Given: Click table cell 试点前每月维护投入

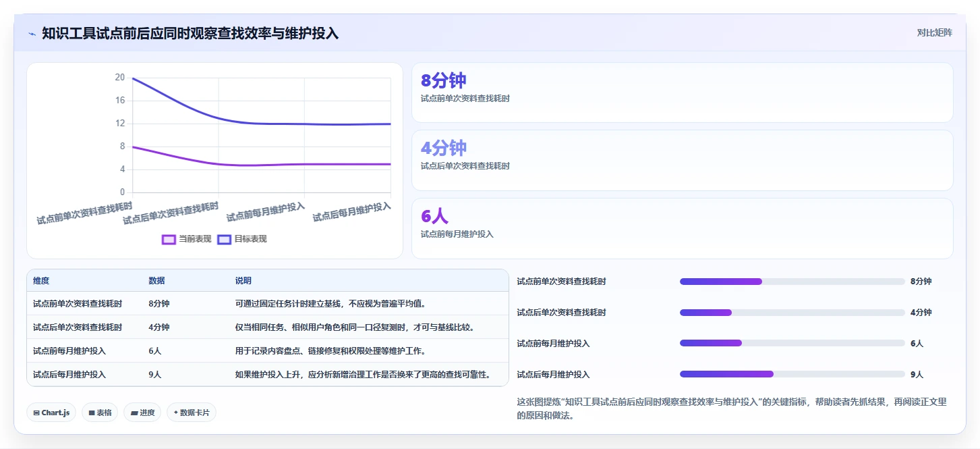Looking at the screenshot, I should [69, 351].
